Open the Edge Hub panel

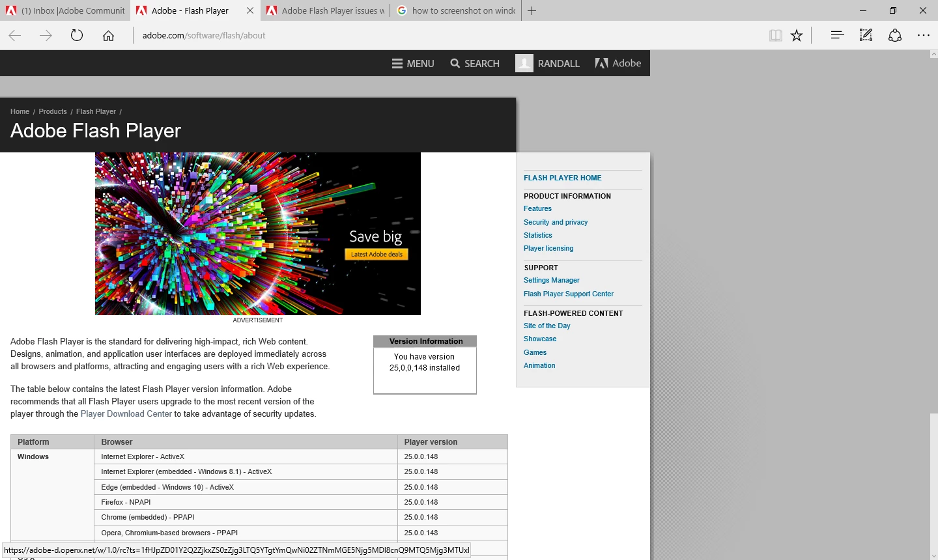coord(837,35)
